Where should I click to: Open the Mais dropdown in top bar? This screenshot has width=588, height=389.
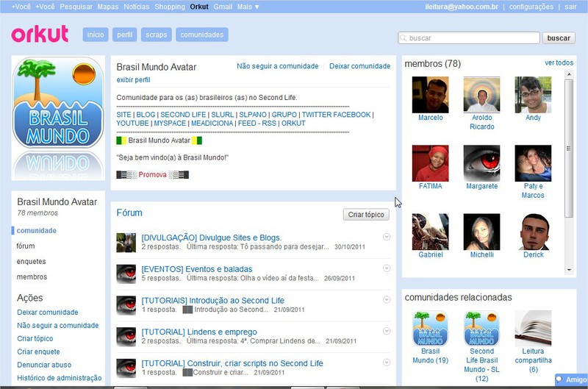tap(248, 7)
